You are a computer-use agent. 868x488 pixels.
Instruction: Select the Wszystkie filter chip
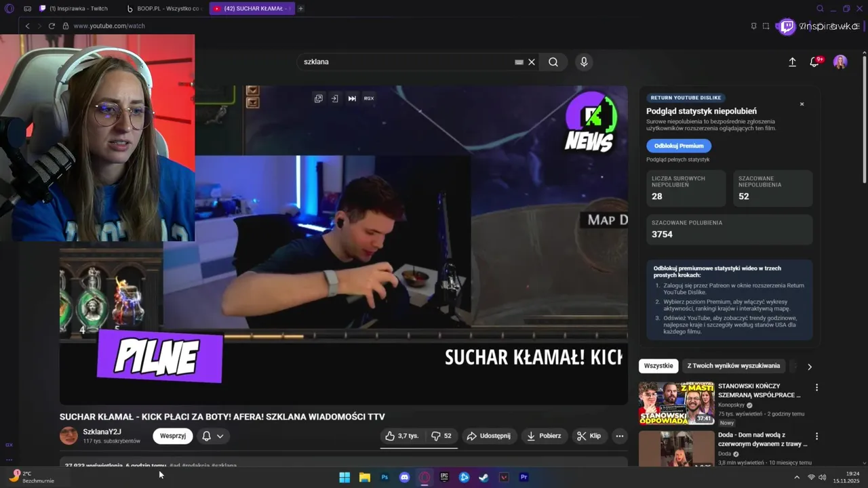coord(658,366)
